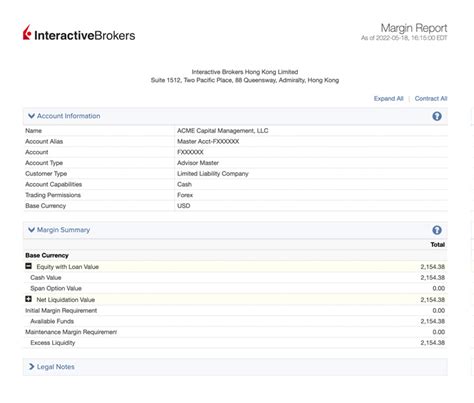Select the Span Option Value 0.00 amount

tap(439, 288)
